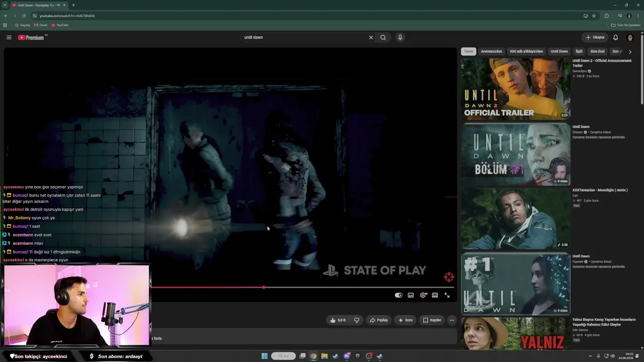Switch the player to theater mode
This screenshot has width=644, height=362.
coord(435,295)
